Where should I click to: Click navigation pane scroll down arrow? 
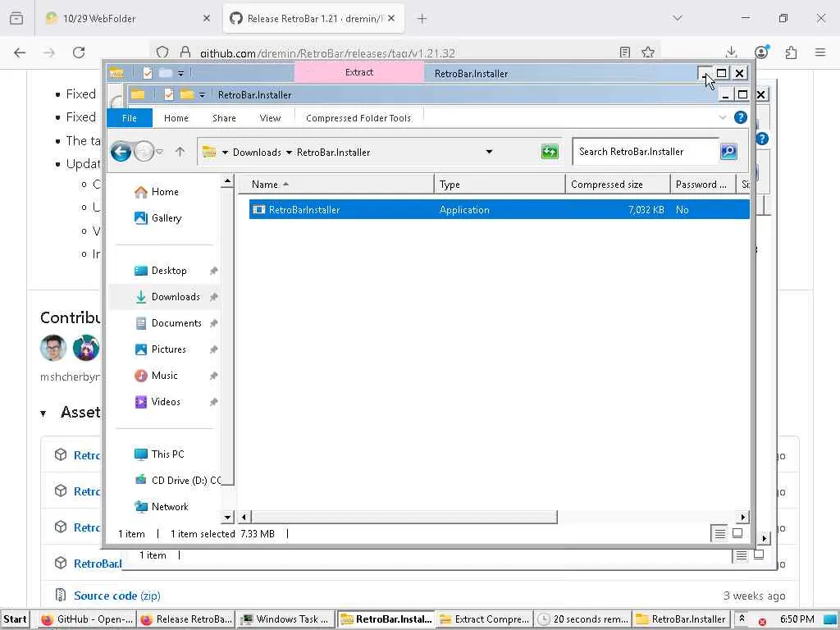(228, 517)
